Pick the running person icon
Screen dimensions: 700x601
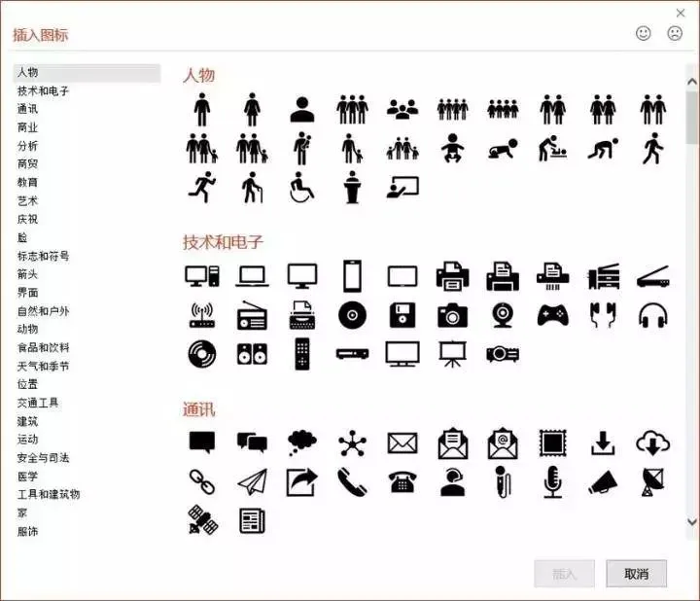(202, 187)
